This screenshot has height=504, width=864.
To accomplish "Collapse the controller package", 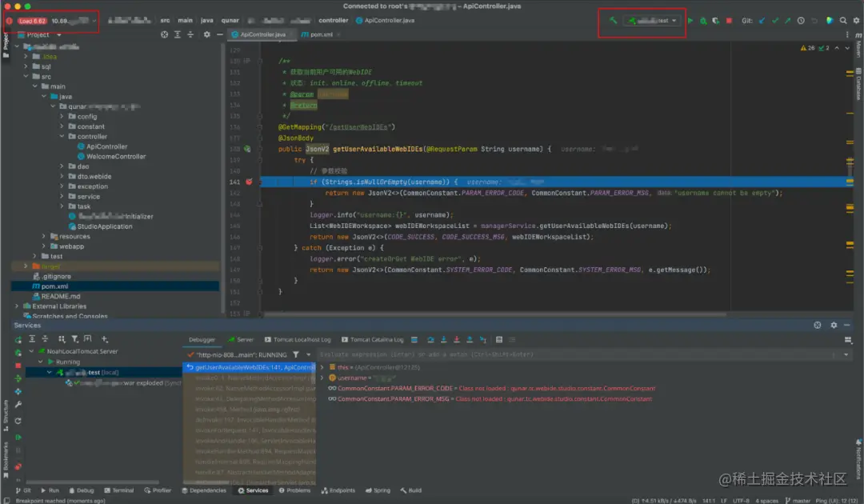I will [x=62, y=136].
